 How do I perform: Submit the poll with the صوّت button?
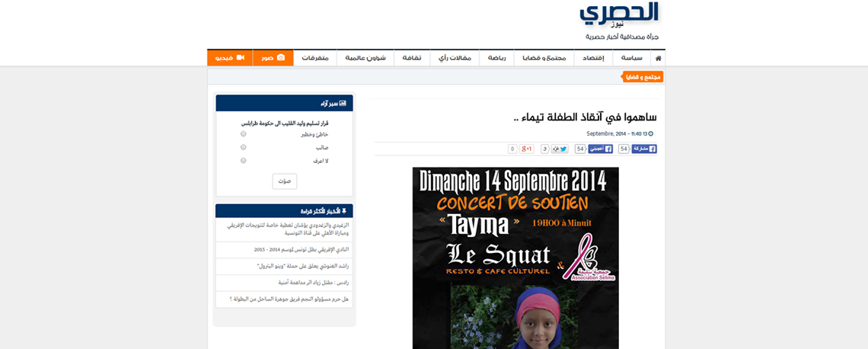[285, 181]
